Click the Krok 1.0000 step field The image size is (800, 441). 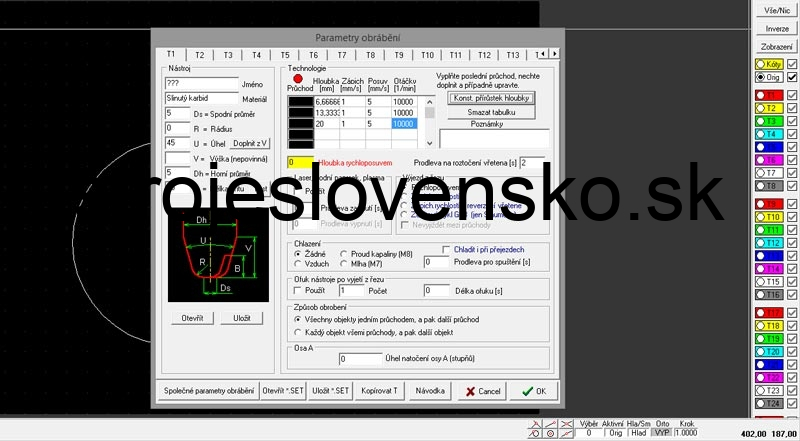pyautogui.click(x=687, y=433)
